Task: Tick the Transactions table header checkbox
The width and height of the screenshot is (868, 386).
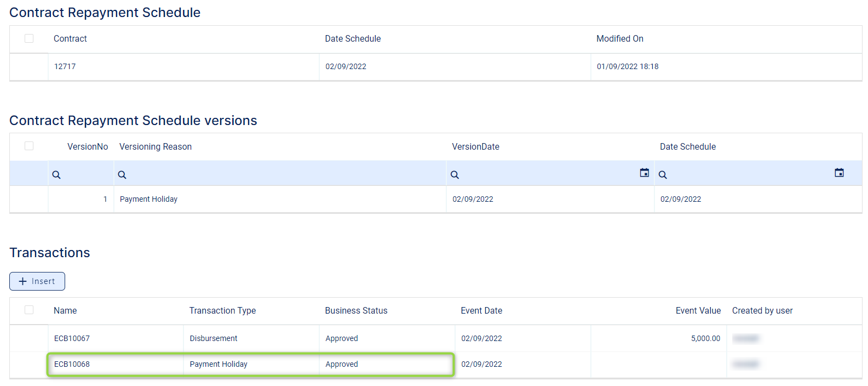Action: coord(29,310)
